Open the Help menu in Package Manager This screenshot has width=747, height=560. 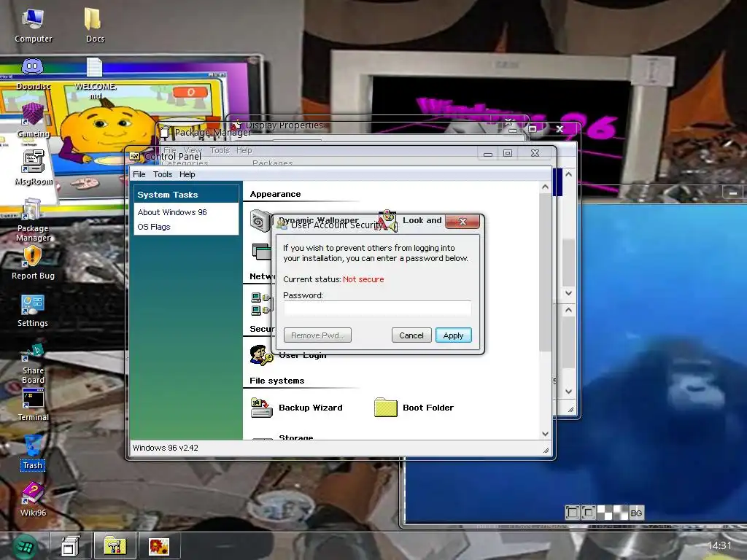pyautogui.click(x=244, y=150)
